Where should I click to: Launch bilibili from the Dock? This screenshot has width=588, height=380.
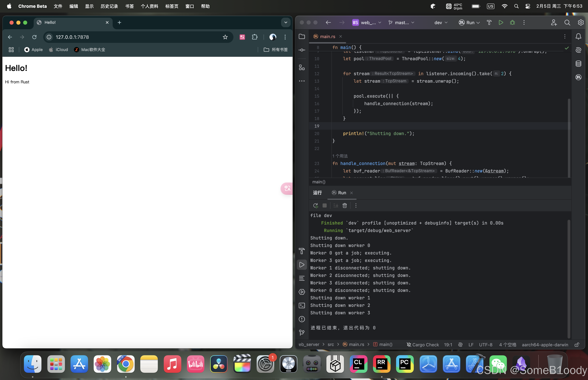coord(196,364)
